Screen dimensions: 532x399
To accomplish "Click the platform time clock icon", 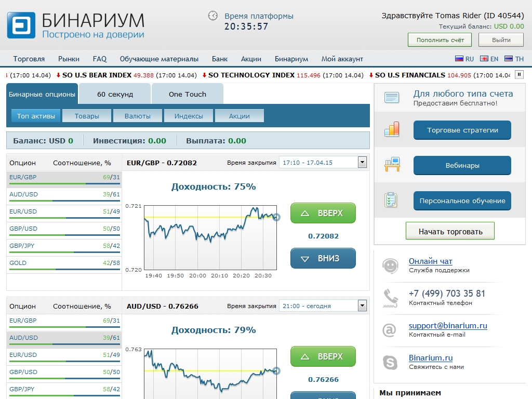I will coord(213,16).
